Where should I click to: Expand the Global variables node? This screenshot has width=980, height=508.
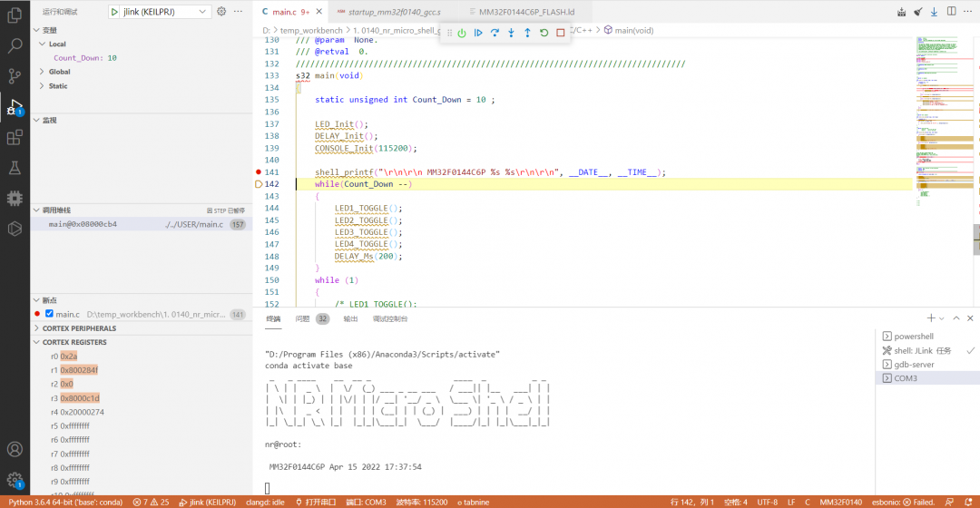tap(42, 72)
